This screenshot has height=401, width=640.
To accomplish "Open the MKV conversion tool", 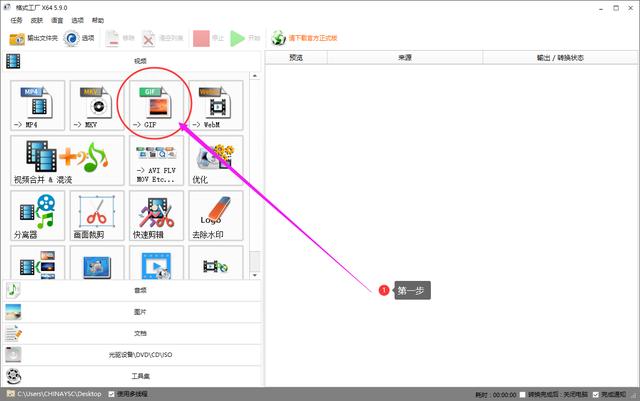I will pyautogui.click(x=97, y=105).
